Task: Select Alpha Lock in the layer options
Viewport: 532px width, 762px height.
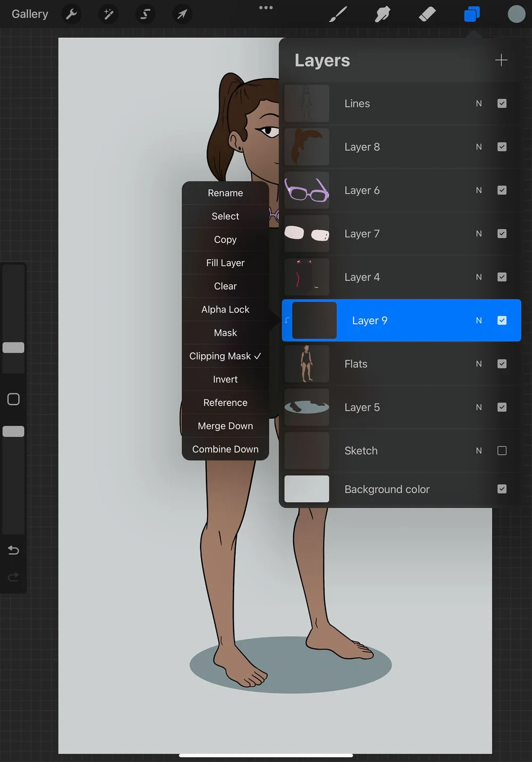Action: click(225, 309)
